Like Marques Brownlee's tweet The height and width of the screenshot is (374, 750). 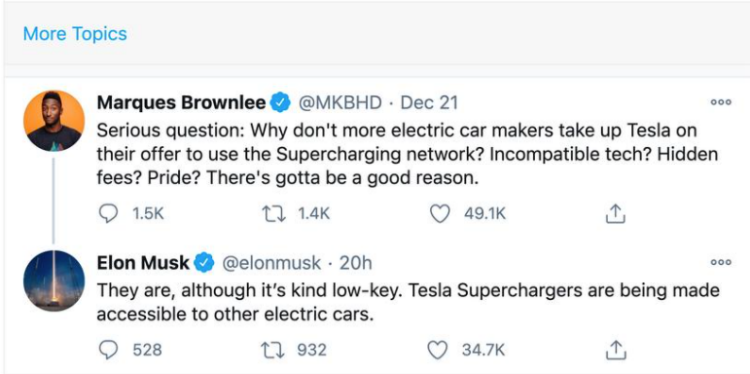click(440, 215)
